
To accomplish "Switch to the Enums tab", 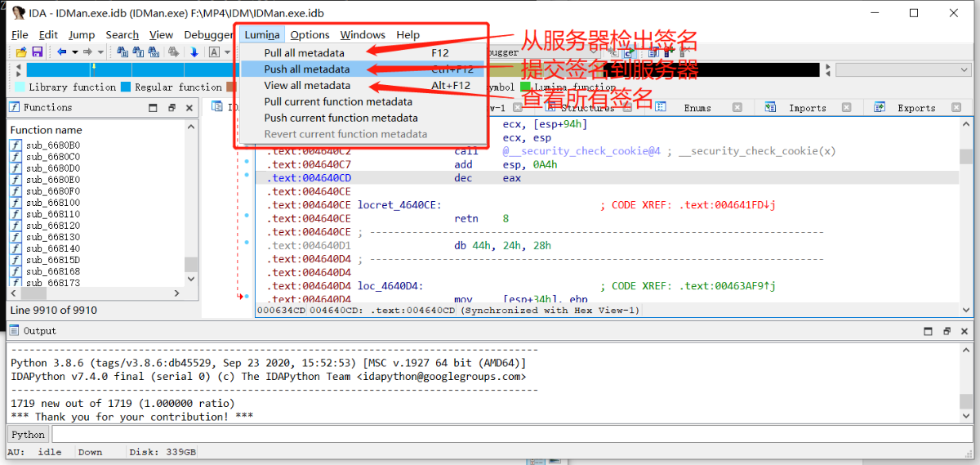I will pos(697,108).
